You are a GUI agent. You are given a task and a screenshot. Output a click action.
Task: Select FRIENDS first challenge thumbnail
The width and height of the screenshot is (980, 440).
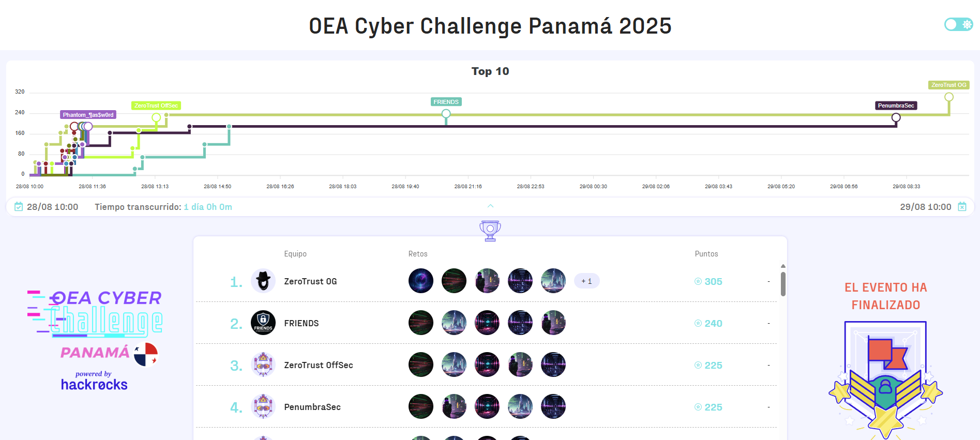(x=421, y=323)
